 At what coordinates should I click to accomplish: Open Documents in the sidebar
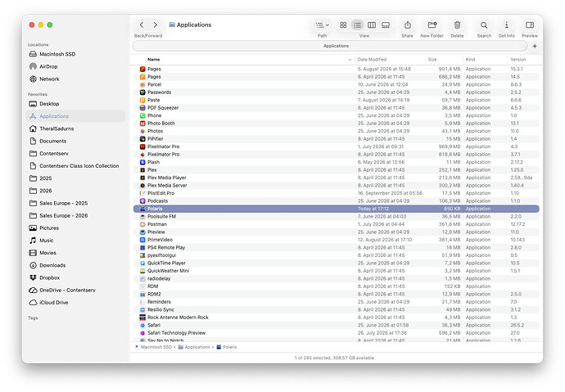pyautogui.click(x=75, y=141)
